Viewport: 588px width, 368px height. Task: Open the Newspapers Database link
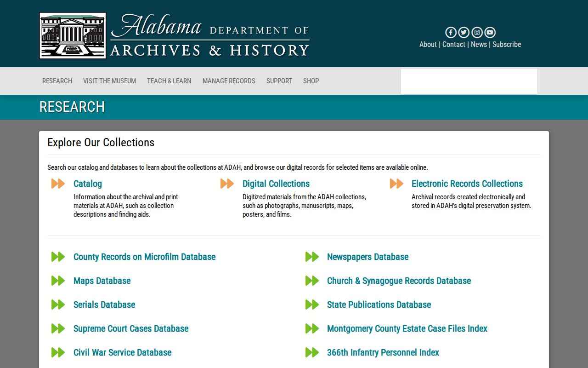[368, 257]
